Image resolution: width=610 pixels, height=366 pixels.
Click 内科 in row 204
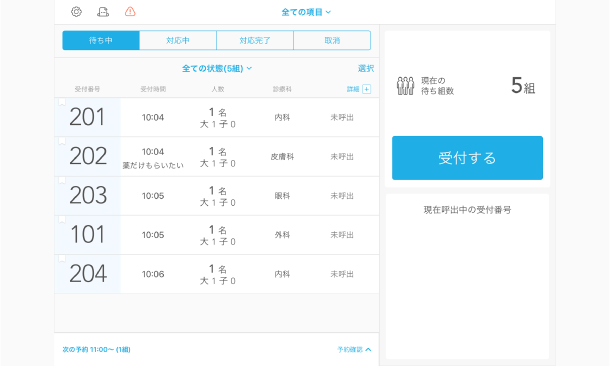pos(282,274)
